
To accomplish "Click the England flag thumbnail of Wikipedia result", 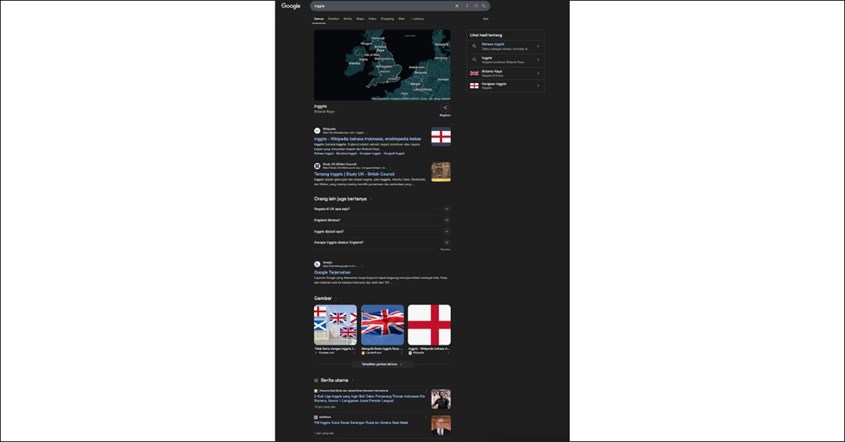I will (441, 137).
